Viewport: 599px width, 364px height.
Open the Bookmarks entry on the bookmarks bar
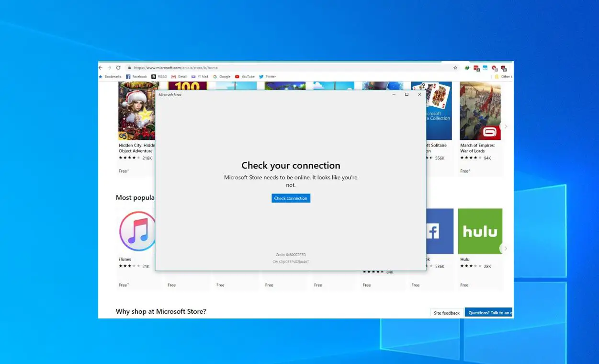[110, 77]
